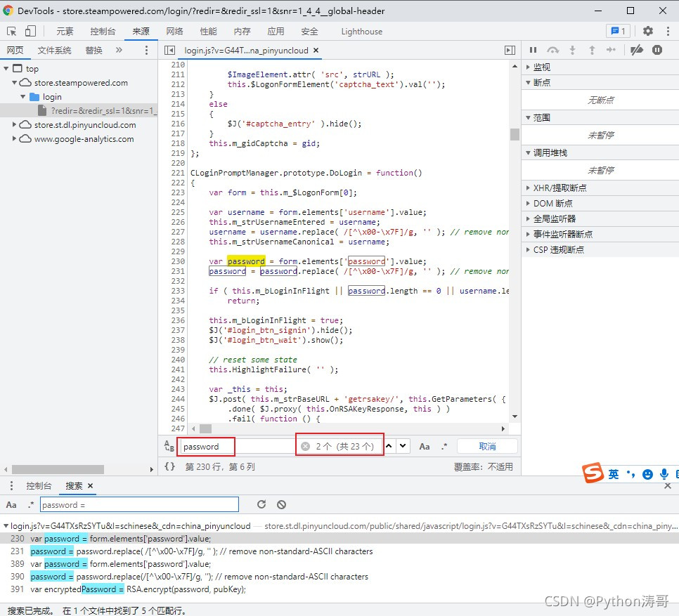Click the step into function icon

[572, 50]
